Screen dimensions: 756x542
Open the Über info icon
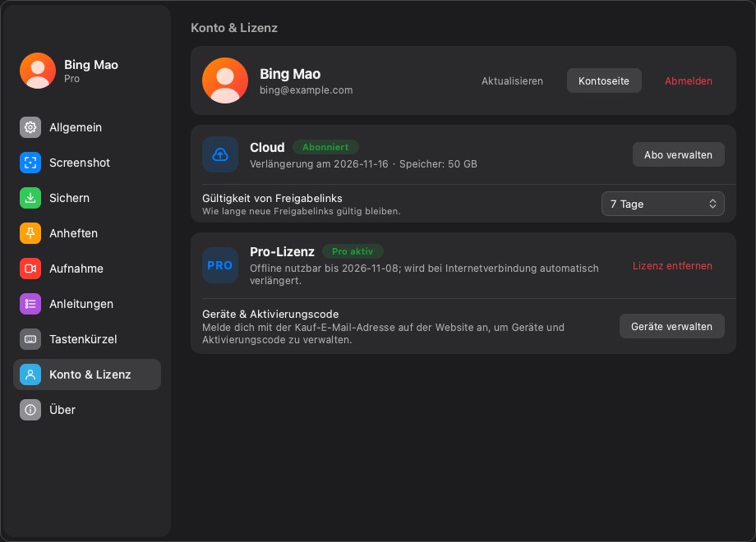tap(30, 410)
